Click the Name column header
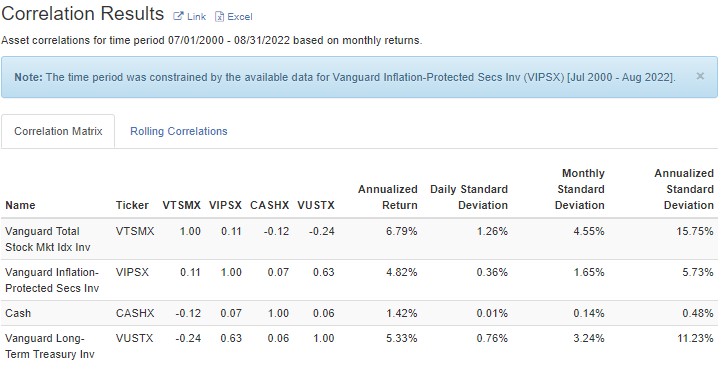 click(20, 205)
